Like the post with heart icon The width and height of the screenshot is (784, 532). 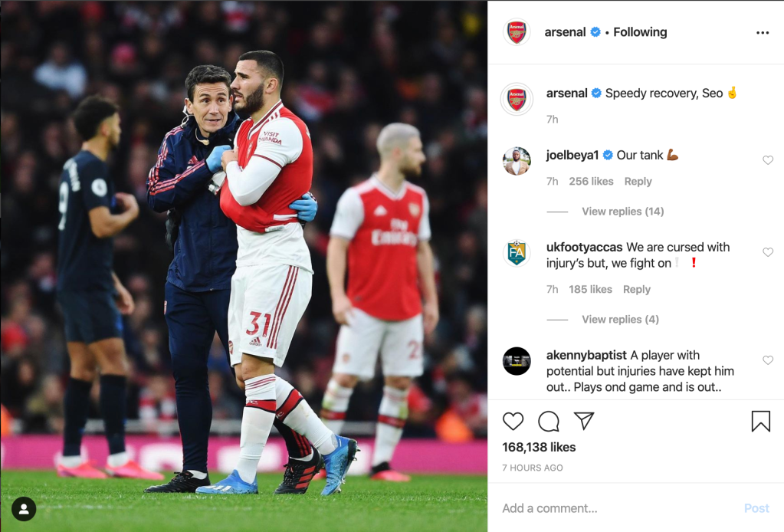tap(513, 421)
